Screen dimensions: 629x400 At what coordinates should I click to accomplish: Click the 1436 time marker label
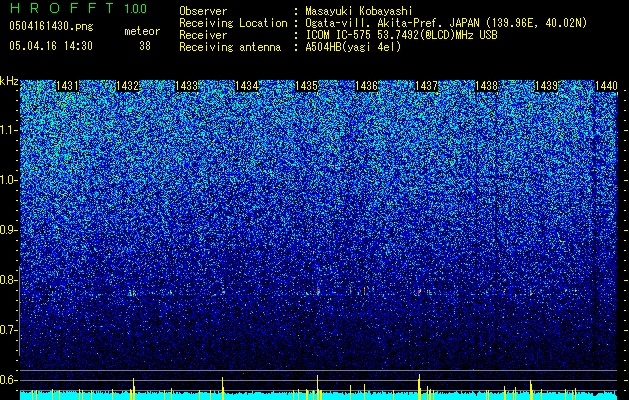pyautogui.click(x=367, y=86)
